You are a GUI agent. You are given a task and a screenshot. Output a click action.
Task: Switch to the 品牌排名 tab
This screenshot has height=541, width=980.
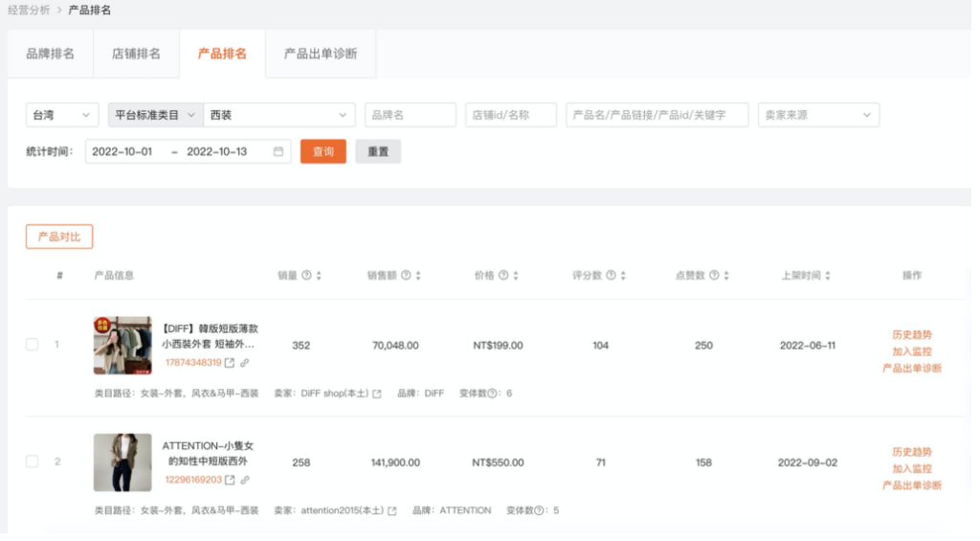point(50,54)
